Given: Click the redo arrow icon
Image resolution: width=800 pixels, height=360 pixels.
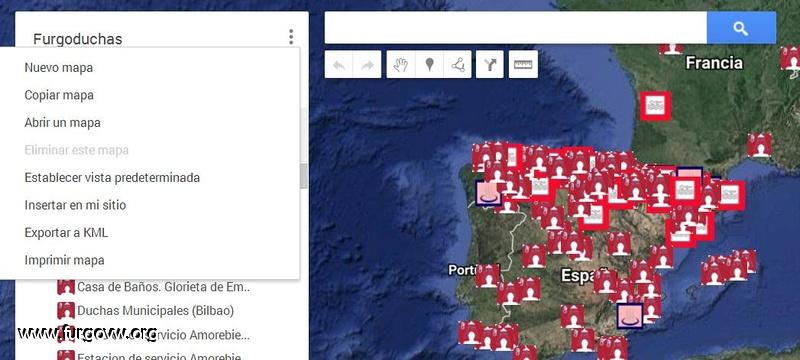Looking at the screenshot, I should pyautogui.click(x=367, y=65).
